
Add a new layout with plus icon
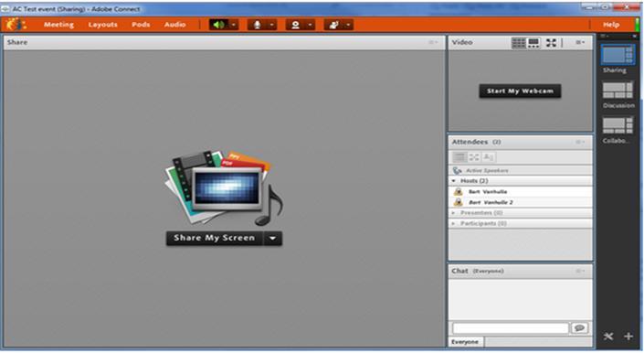click(x=628, y=337)
